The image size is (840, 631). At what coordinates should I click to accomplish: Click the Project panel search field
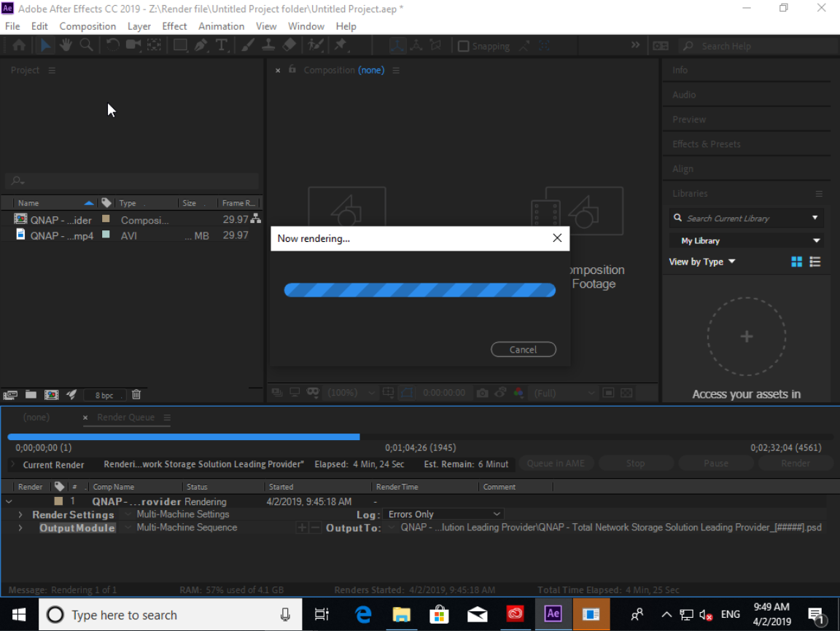click(x=132, y=181)
